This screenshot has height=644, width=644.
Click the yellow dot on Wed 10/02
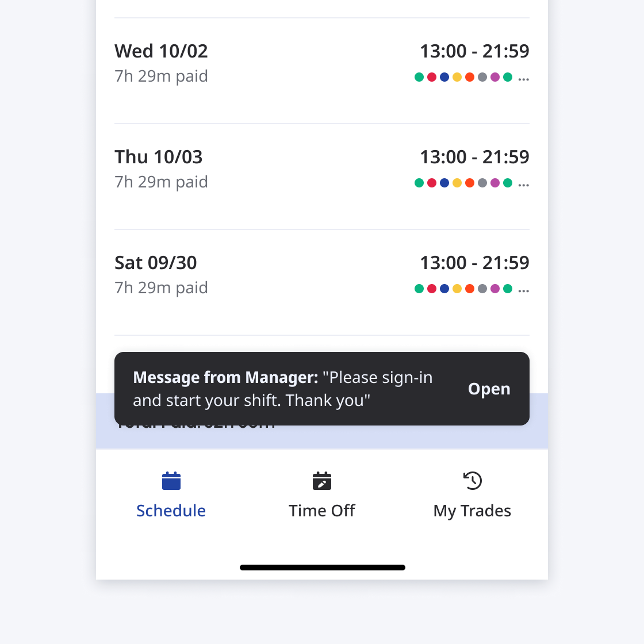457,77
